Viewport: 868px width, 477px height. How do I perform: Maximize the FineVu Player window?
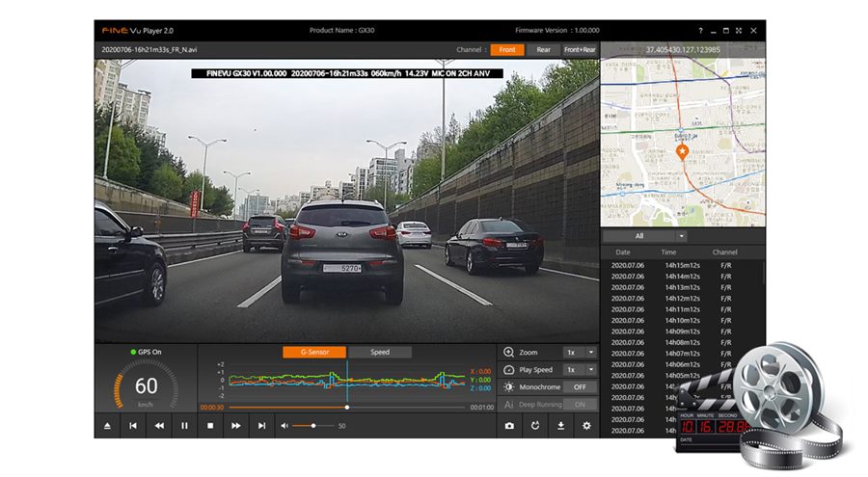725,31
